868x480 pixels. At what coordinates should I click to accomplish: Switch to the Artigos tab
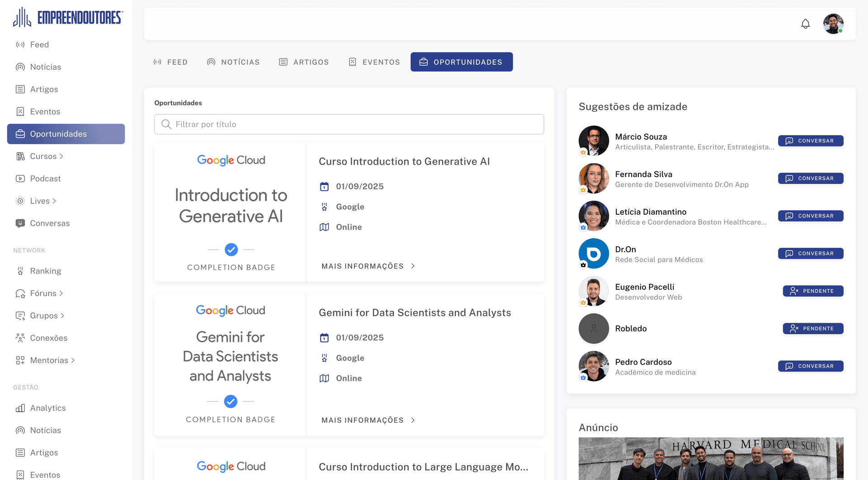point(304,62)
